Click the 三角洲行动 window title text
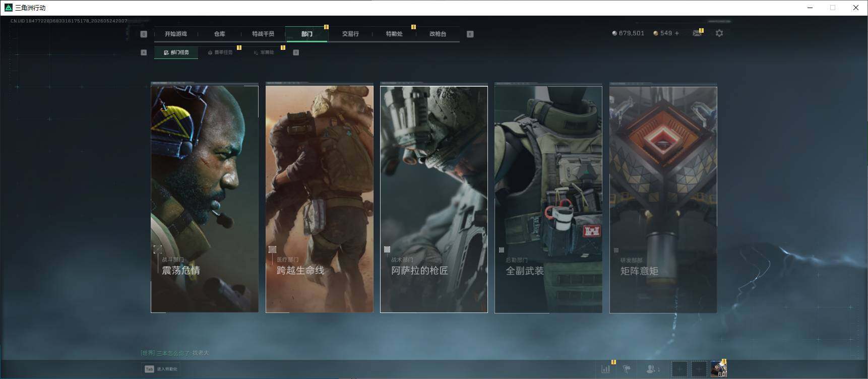This screenshot has width=868, height=379. 30,8
